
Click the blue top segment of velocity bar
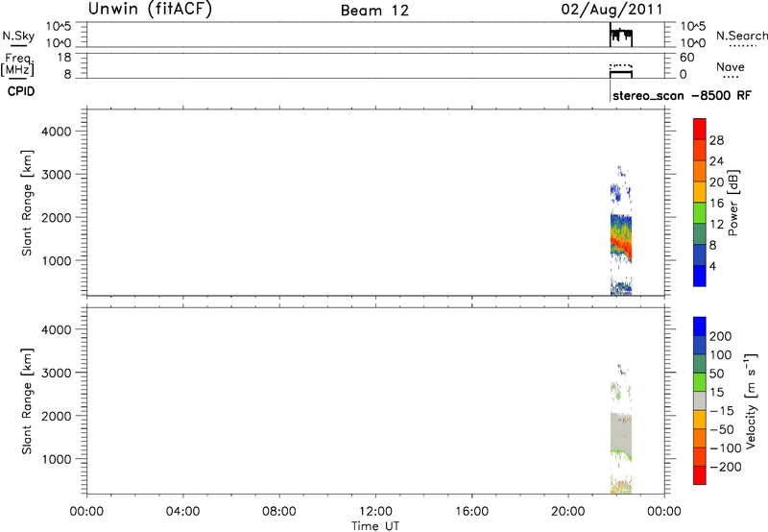tap(700, 326)
